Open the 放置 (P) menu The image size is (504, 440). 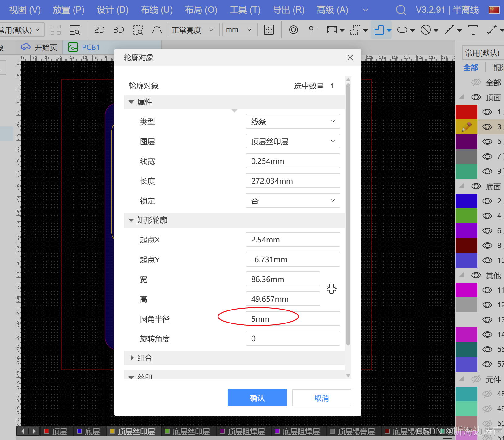pos(69,10)
